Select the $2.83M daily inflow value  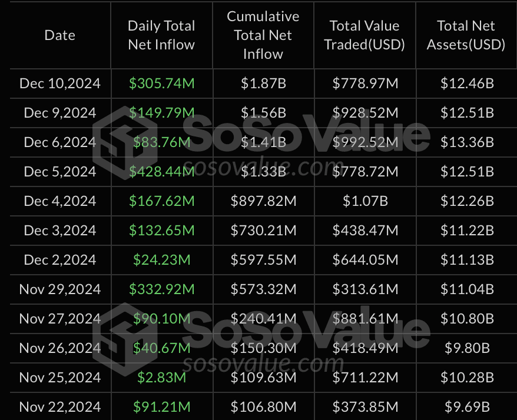coord(161,378)
